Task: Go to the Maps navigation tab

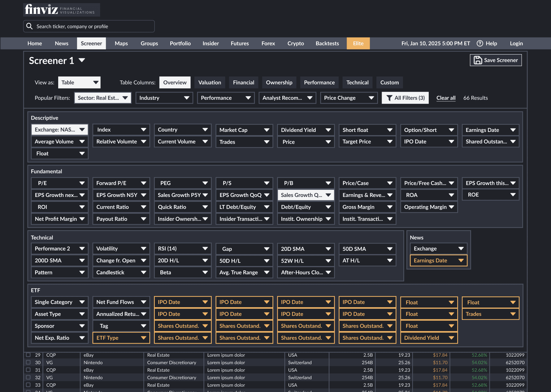Action: tap(121, 43)
